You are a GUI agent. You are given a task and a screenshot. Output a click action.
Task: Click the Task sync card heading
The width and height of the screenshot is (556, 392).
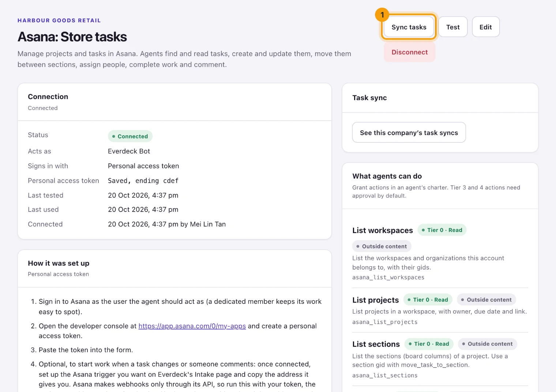click(x=369, y=98)
